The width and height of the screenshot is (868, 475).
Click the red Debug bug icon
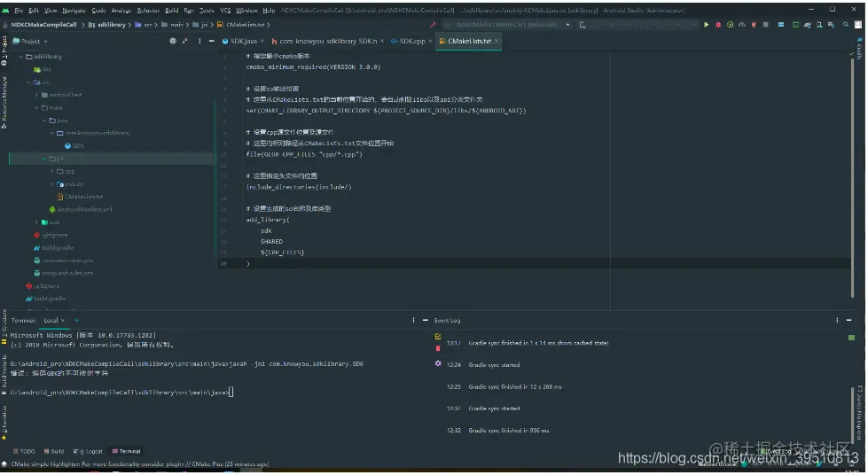(718, 25)
